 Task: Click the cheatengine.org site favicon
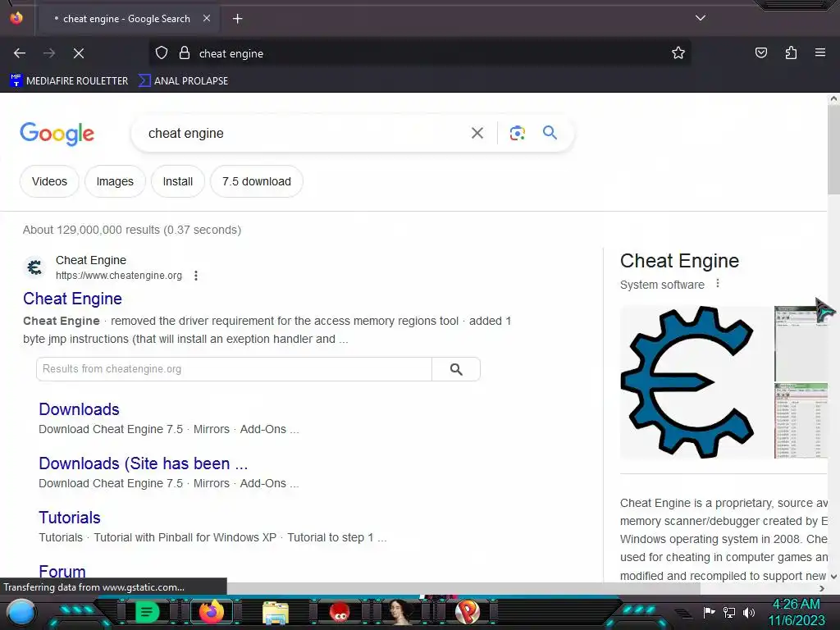pos(34,267)
